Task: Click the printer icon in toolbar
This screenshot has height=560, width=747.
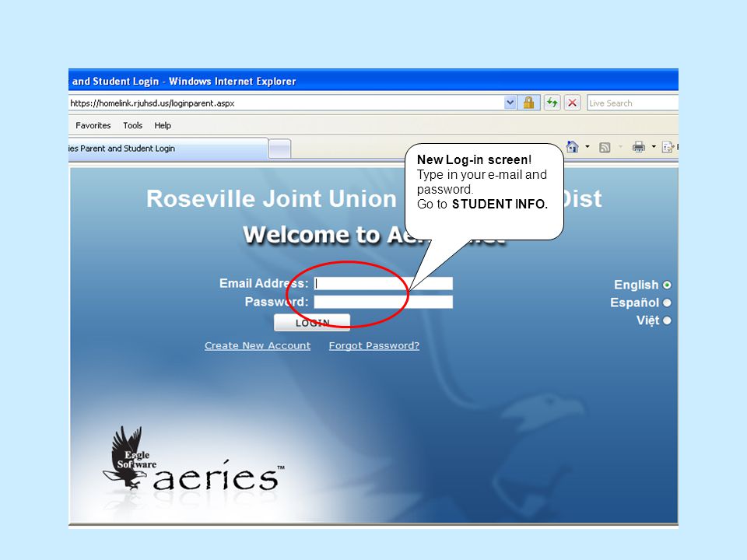Action: tap(639, 147)
